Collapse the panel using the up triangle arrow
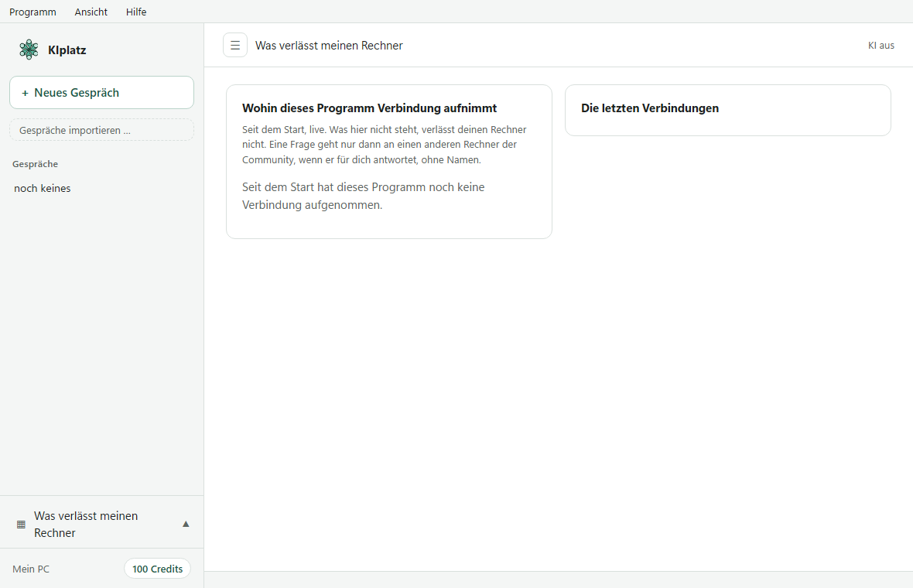Screen dimensions: 913x588 [x=186, y=524]
